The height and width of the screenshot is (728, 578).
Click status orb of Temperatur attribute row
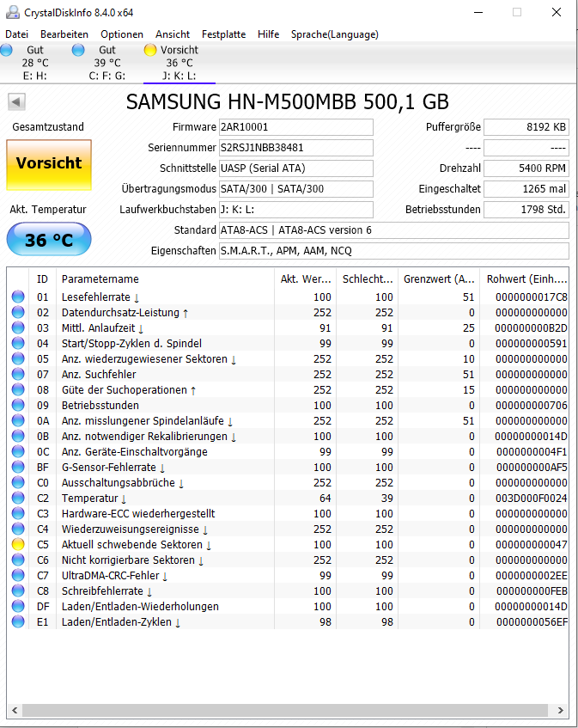[18, 499]
